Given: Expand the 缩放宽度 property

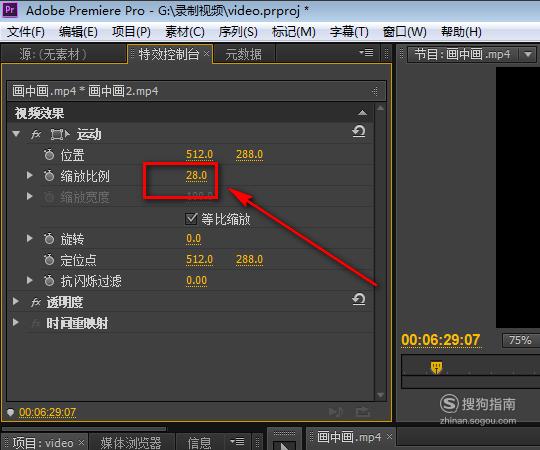Looking at the screenshot, I should click(x=30, y=196).
